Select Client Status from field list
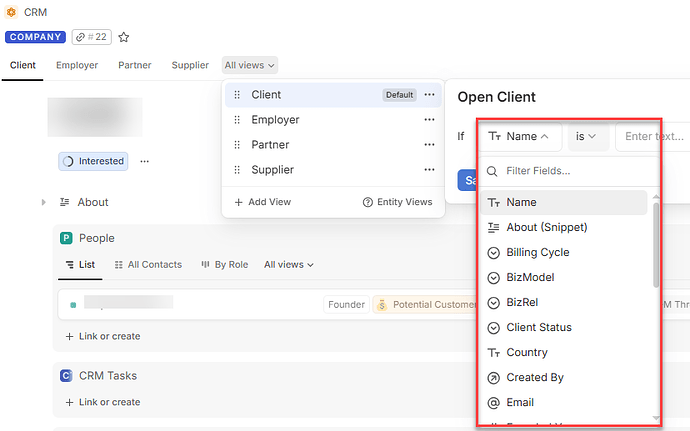Screen dimensions: 690x431 coord(539,327)
